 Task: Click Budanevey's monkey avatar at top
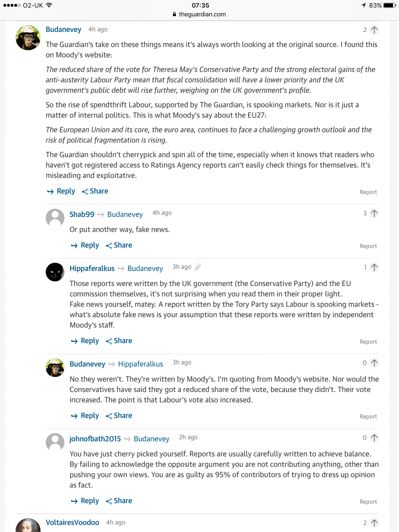(x=28, y=38)
